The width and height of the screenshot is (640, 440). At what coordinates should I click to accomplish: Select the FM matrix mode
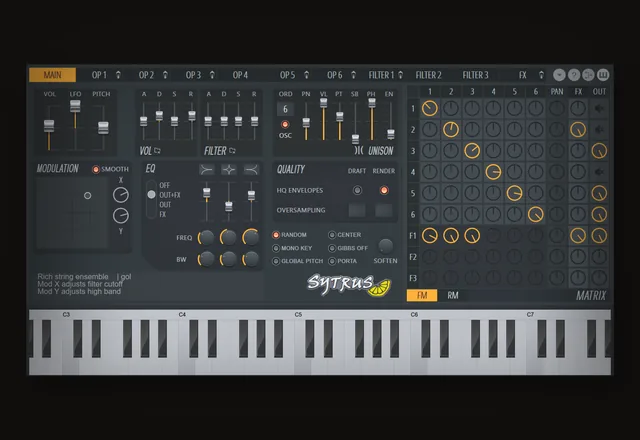pyautogui.click(x=422, y=295)
